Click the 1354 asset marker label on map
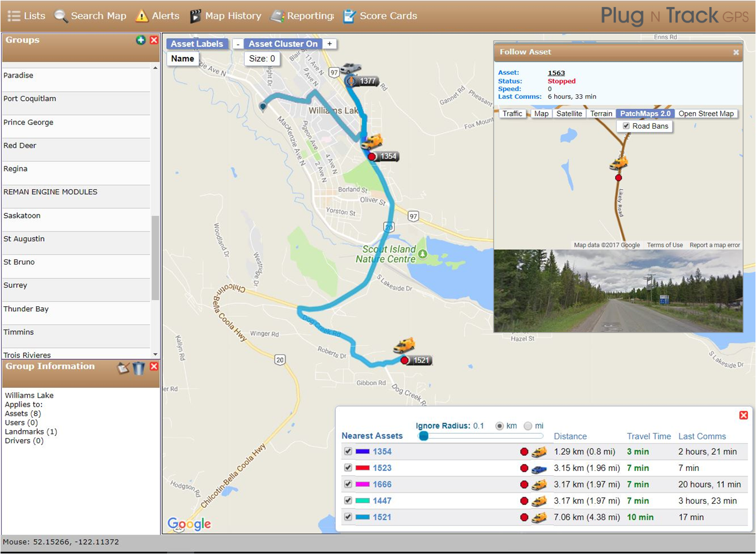The width and height of the screenshot is (756, 554). (388, 157)
